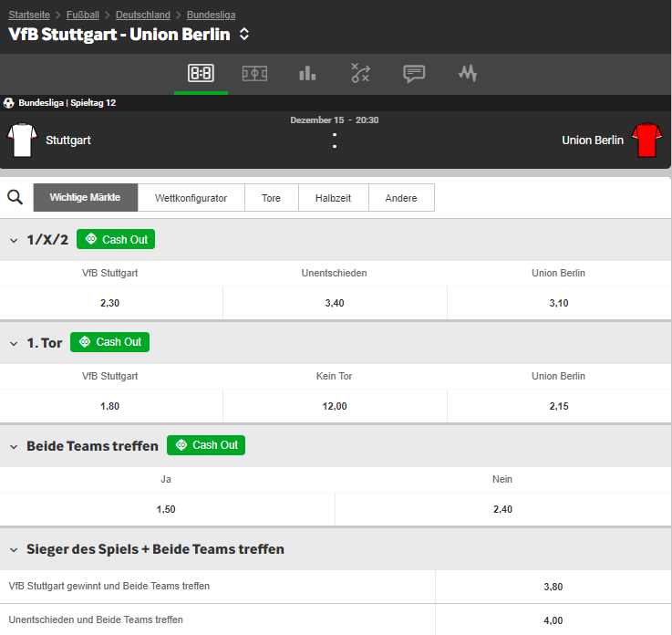Open the Deutschland breadcrumb link

point(143,15)
